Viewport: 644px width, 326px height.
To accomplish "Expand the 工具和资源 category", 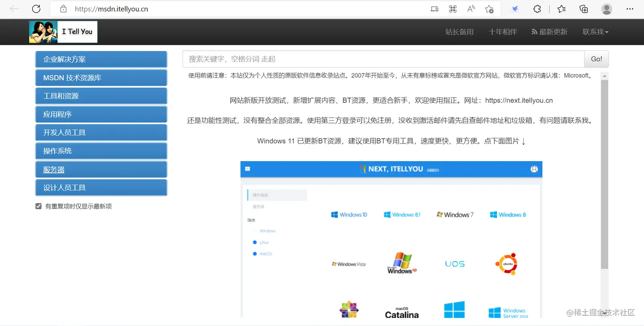I will (101, 96).
